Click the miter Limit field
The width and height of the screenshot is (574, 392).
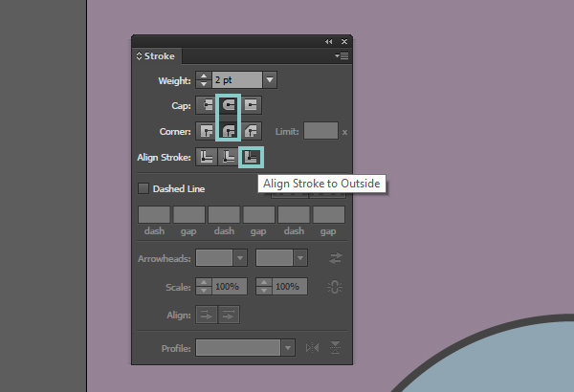point(320,131)
